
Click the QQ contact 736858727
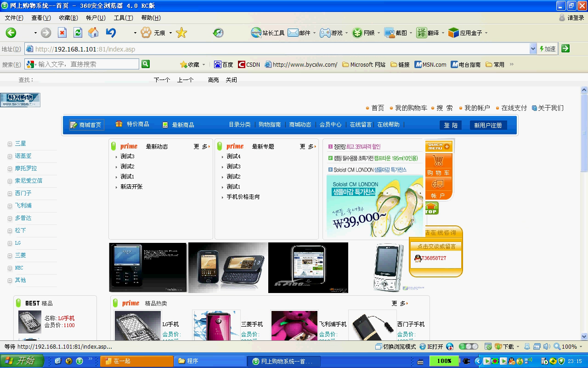pyautogui.click(x=430, y=258)
